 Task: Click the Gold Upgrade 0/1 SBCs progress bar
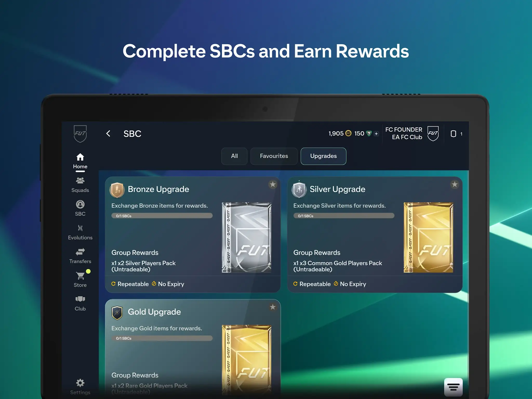pyautogui.click(x=162, y=338)
